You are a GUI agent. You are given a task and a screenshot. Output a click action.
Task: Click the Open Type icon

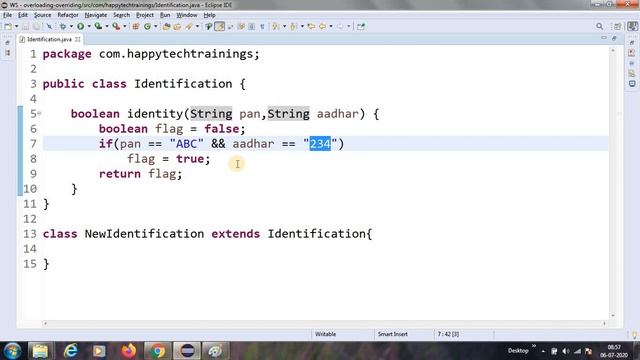coord(166,27)
